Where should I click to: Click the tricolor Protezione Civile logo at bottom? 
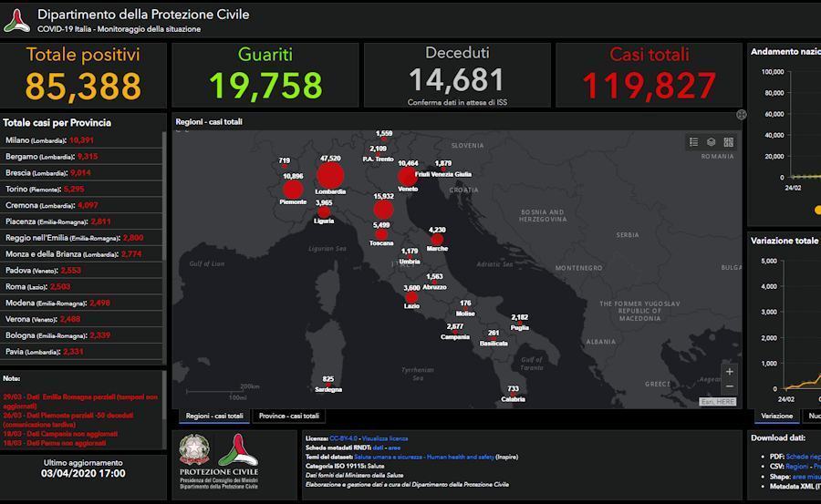pyautogui.click(x=238, y=449)
